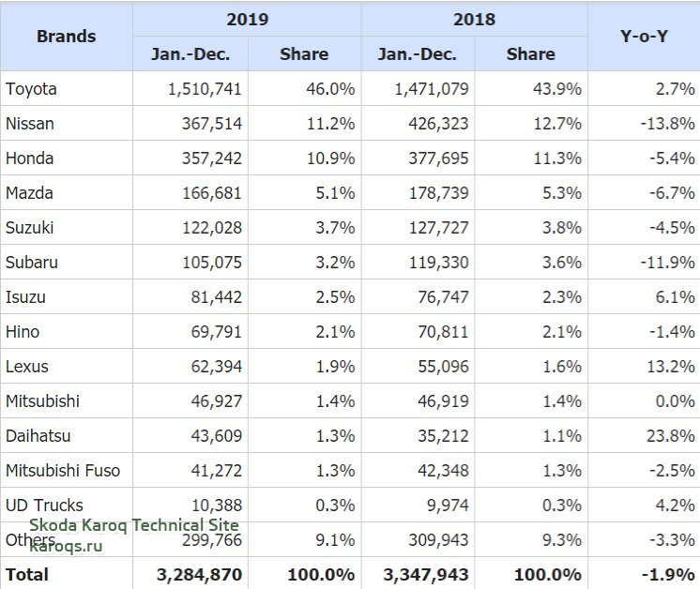Click Honda 2018 value 377,695
Screen dimensions: 700x589
pyautogui.click(x=438, y=159)
